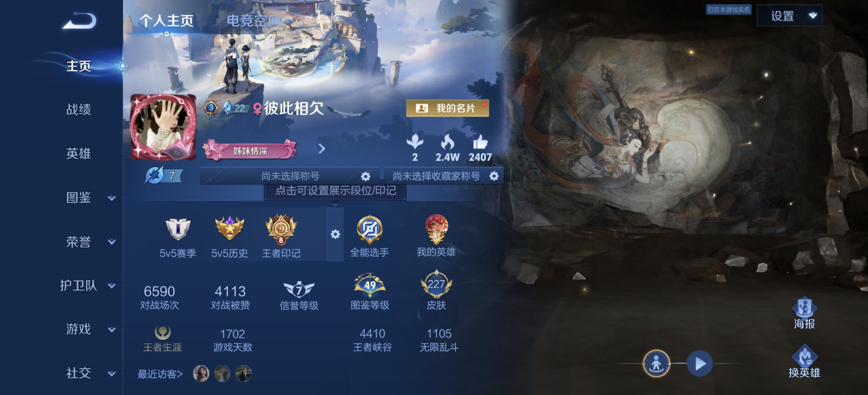Tap the back arrow icon
Viewport: 868px width, 395px height.
pos(79,20)
